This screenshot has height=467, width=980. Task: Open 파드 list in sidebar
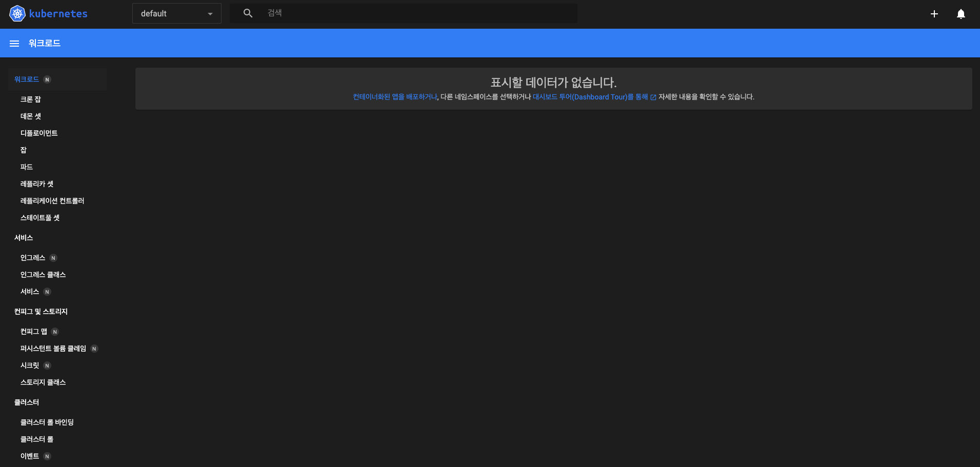(x=27, y=167)
